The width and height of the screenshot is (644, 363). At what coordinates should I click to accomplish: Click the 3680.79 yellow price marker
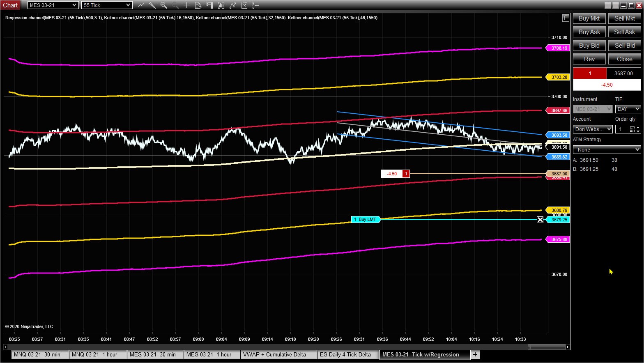(559, 210)
